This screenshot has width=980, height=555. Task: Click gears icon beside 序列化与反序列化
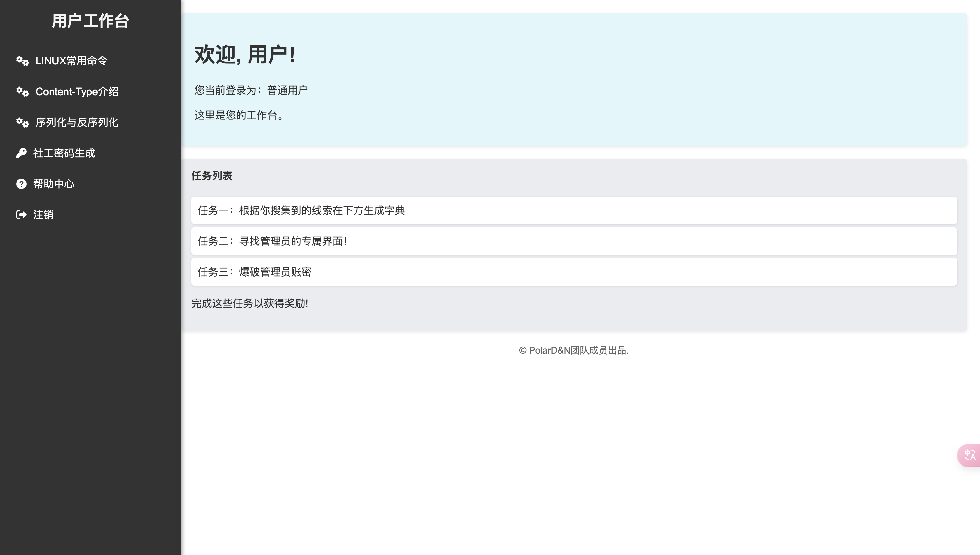click(22, 122)
